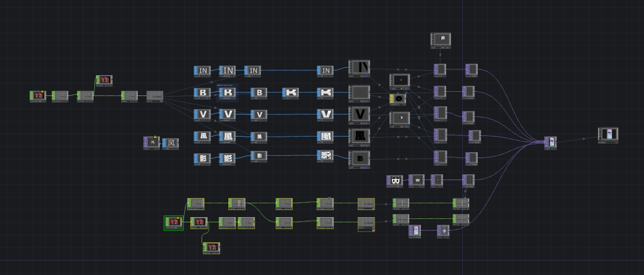Screen dimensions: 644x275
Task: Select the bottommost red waveform CHOP node
Action: (x=211, y=248)
